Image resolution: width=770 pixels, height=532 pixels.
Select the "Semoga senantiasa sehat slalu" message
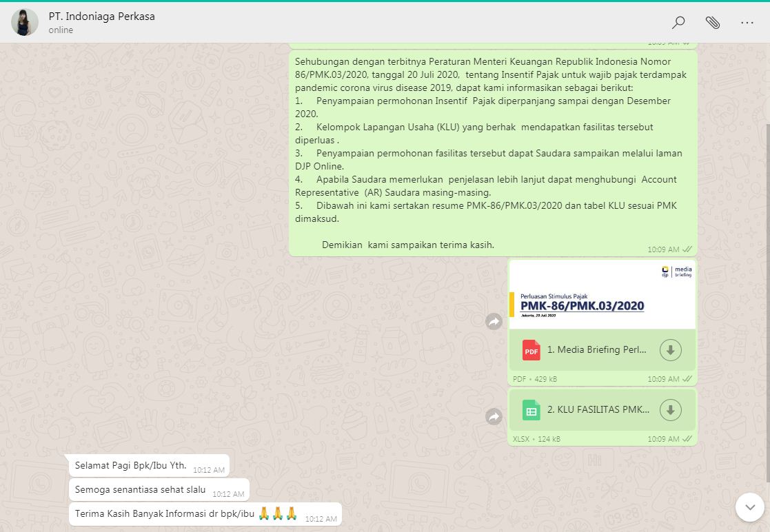tap(140, 489)
